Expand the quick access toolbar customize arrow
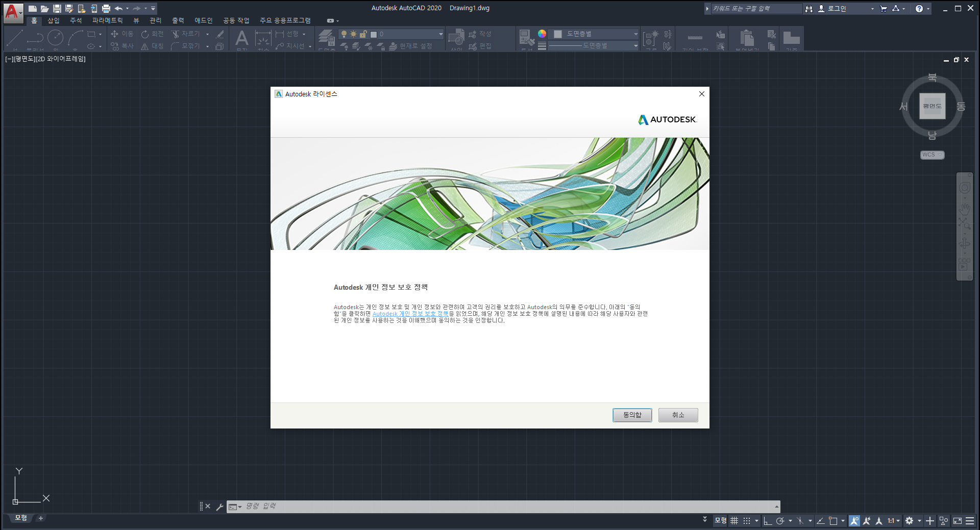 coord(153,8)
